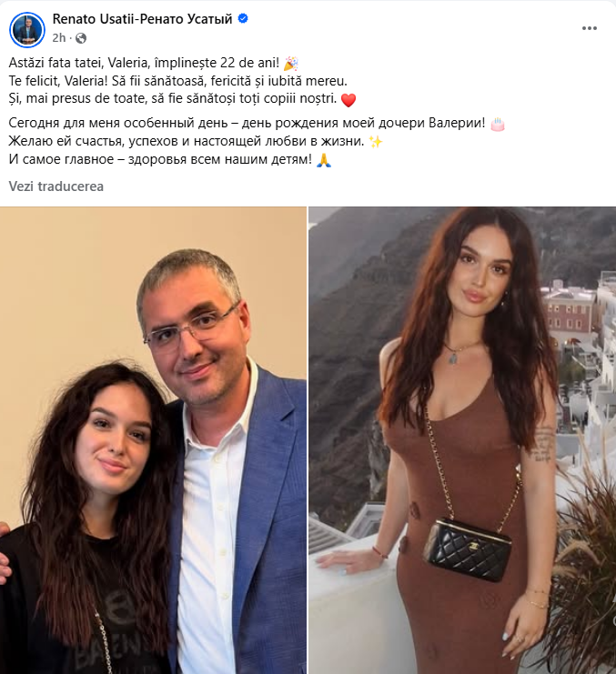Click Vezi traducerea to translate post
Viewport: 616px width, 674px height.
(x=56, y=186)
